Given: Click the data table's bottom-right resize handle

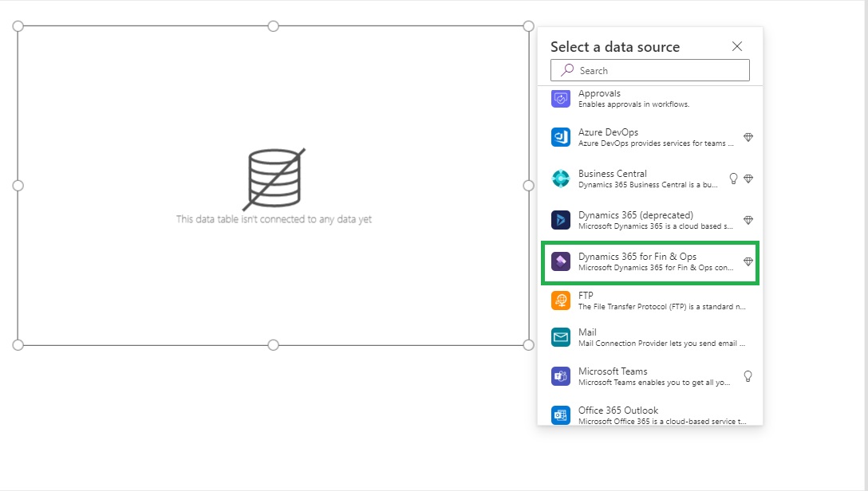Looking at the screenshot, I should [x=528, y=344].
